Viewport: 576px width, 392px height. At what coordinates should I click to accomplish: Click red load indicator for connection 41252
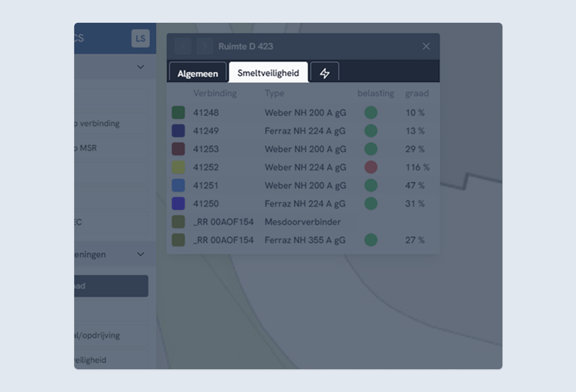370,167
